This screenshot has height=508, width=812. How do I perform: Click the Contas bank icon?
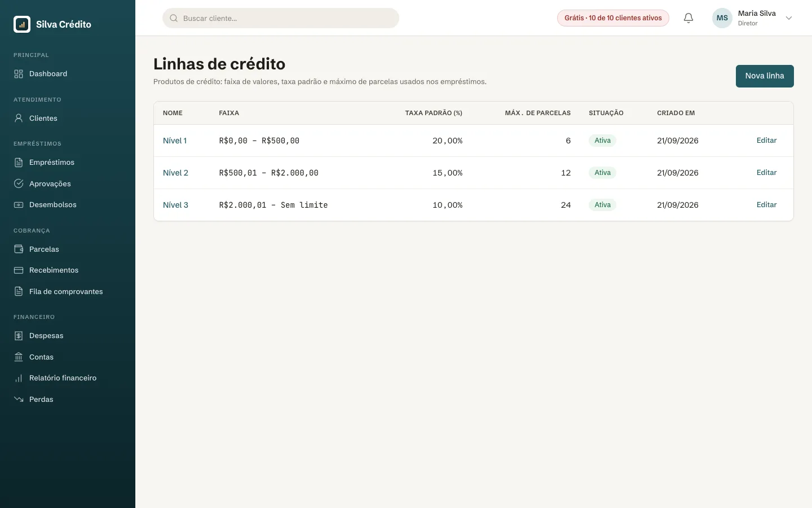[x=19, y=357]
